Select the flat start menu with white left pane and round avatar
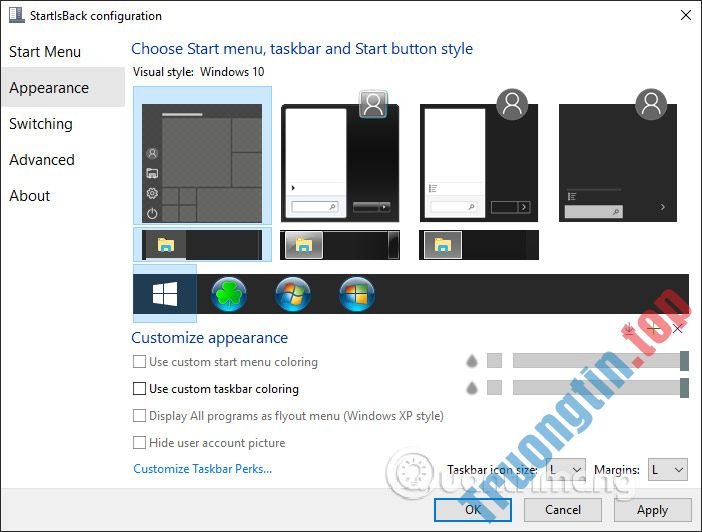Screen dimensions: 702x532 [479, 155]
